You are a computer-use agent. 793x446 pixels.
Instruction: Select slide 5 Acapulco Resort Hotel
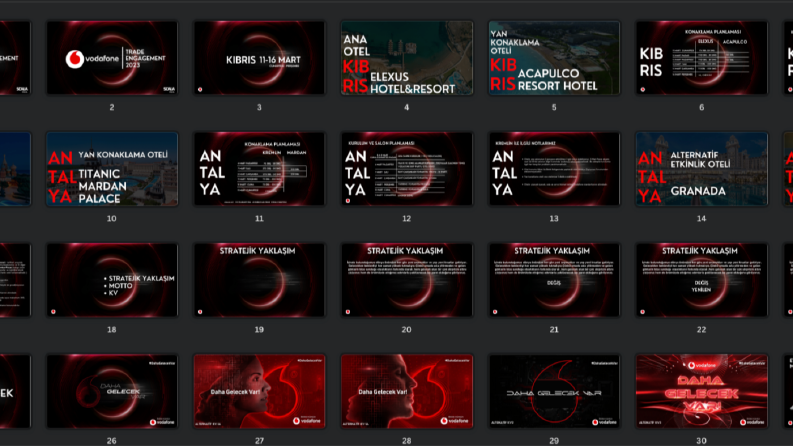[x=554, y=58]
